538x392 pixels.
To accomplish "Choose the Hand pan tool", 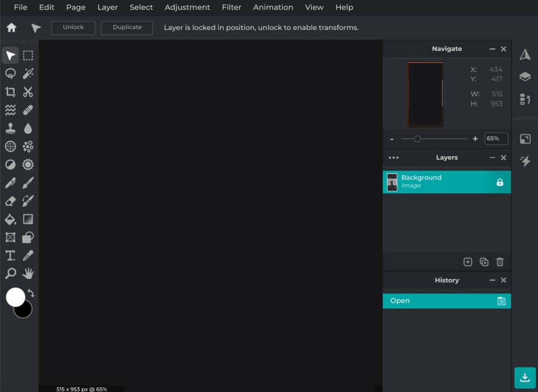I will [x=28, y=274].
